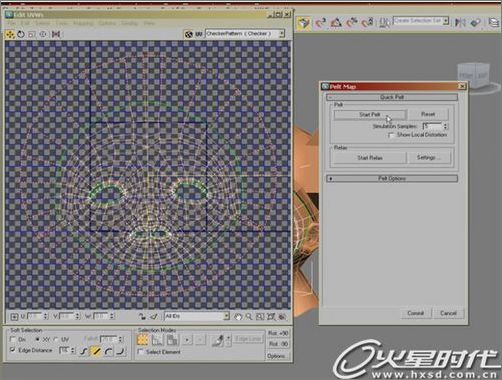Toggle the Spinner Snap icon in main toolbar
Viewport: 502px width, 380px height.
(367, 23)
